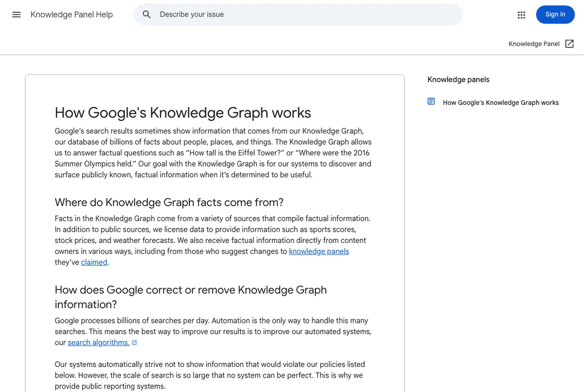Click the search magnifier icon

[147, 14]
